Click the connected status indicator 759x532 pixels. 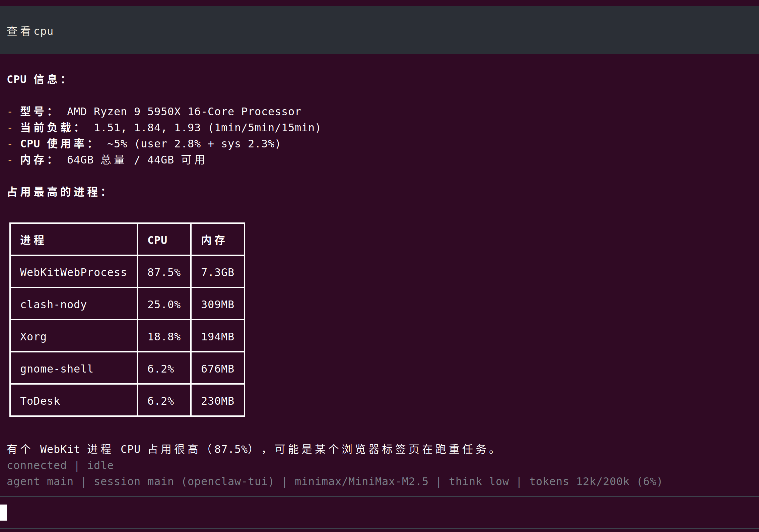(37, 465)
